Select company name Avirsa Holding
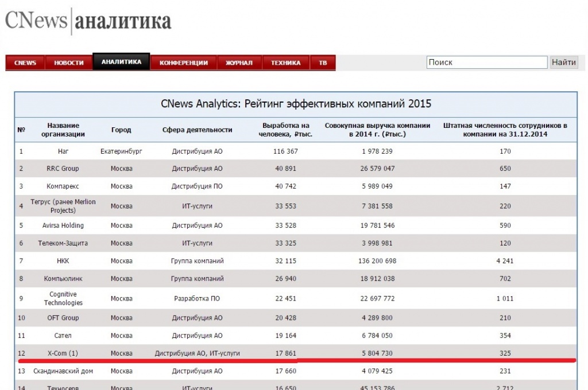Viewport: 588px width, 390px height. pyautogui.click(x=63, y=225)
